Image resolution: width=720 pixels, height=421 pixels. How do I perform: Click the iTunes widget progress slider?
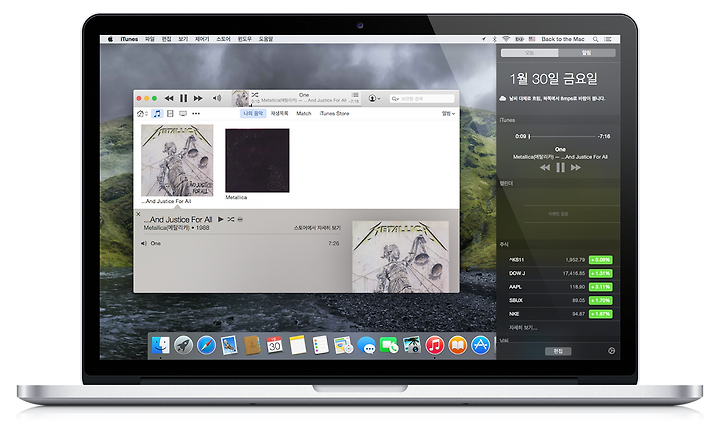click(562, 136)
